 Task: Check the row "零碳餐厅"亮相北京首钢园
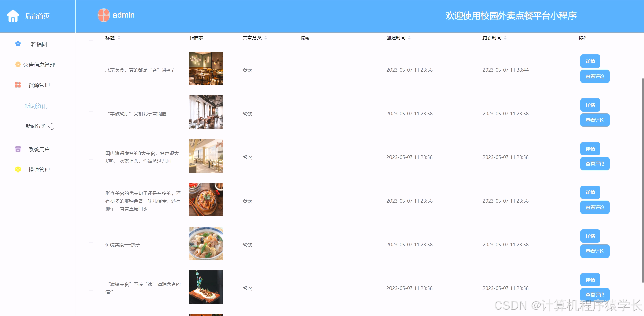pos(91,114)
